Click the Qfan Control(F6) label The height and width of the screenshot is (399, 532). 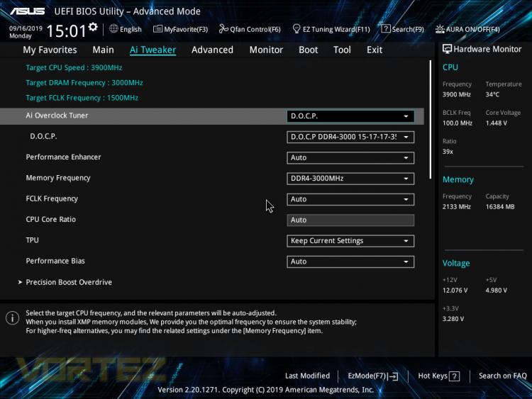(x=255, y=29)
